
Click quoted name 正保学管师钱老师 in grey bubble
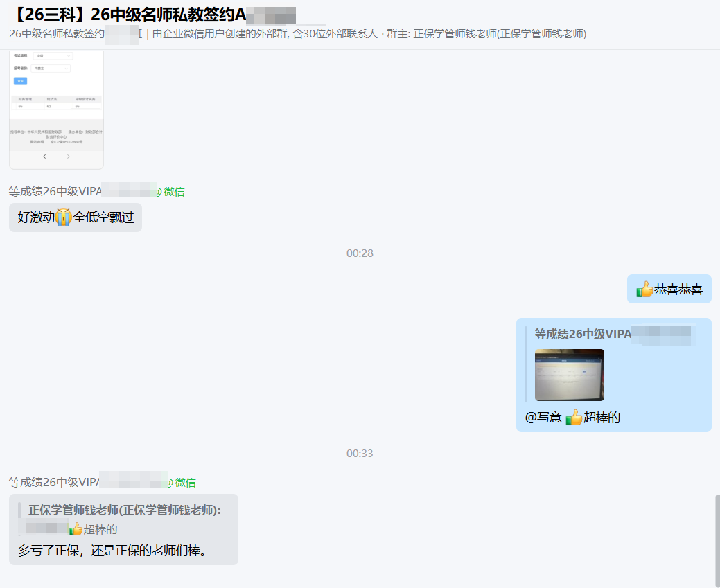coord(125,510)
